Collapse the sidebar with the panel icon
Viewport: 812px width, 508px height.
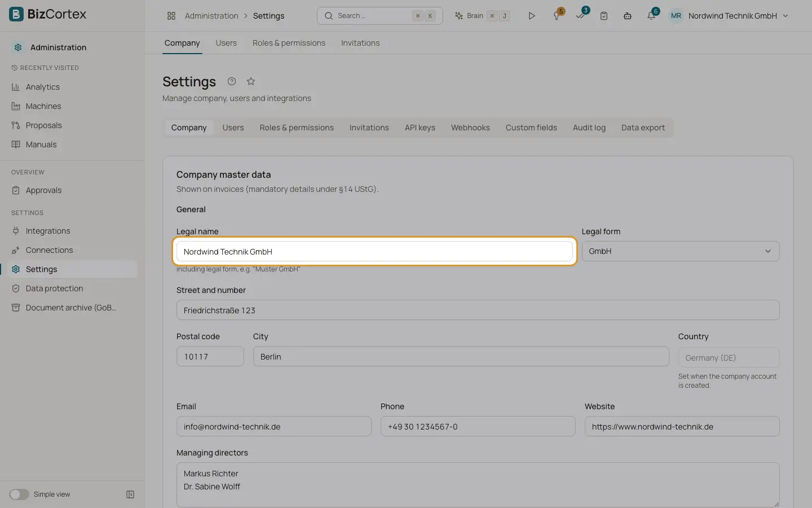point(130,494)
